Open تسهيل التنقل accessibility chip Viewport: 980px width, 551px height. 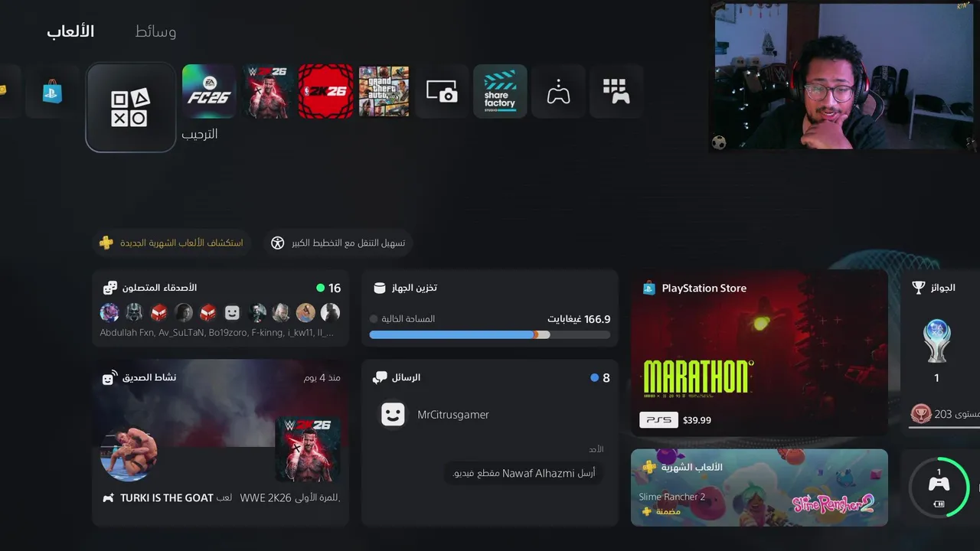click(338, 243)
